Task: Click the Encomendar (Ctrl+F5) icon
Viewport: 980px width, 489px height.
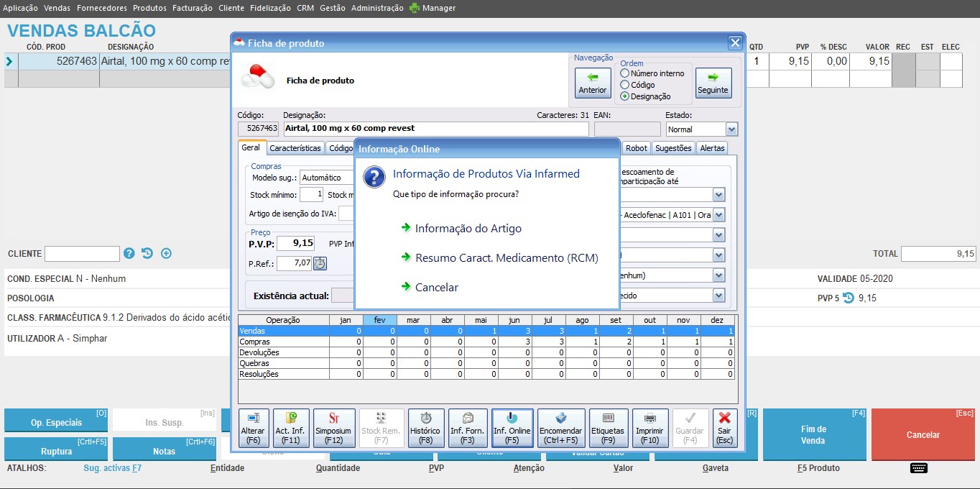Action: pyautogui.click(x=560, y=428)
